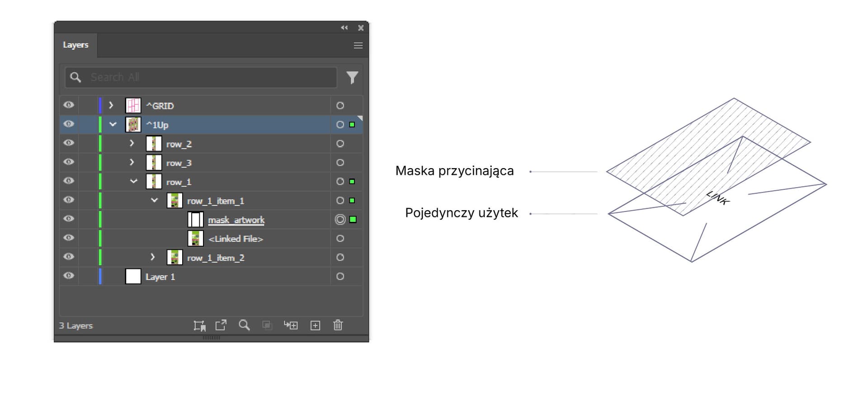Click the Locate Object magnifier icon
This screenshot has width=868, height=413.
[244, 325]
